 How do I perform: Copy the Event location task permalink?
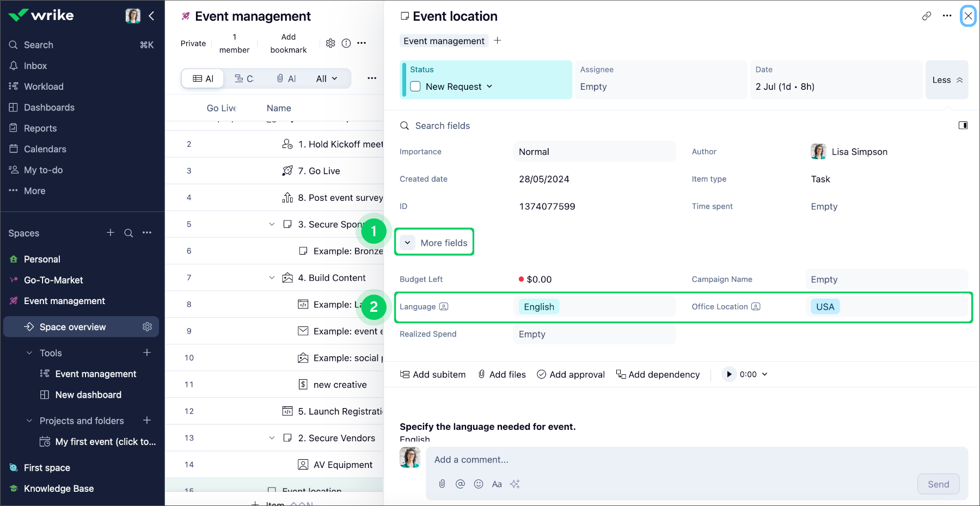pyautogui.click(x=927, y=16)
